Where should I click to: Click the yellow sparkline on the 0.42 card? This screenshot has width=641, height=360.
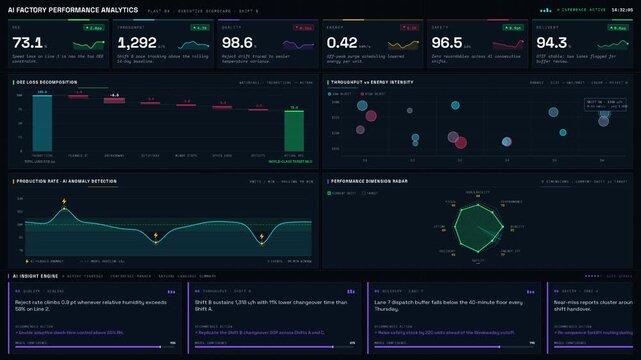403,44
